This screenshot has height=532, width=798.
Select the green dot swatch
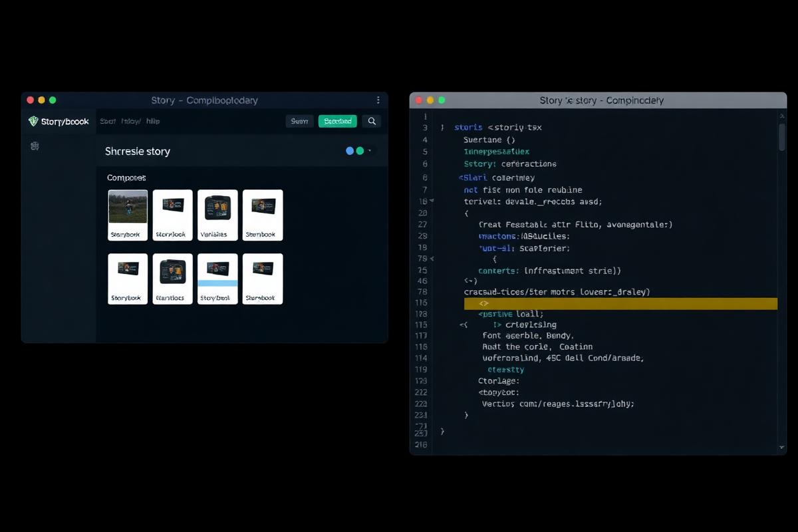(360, 151)
